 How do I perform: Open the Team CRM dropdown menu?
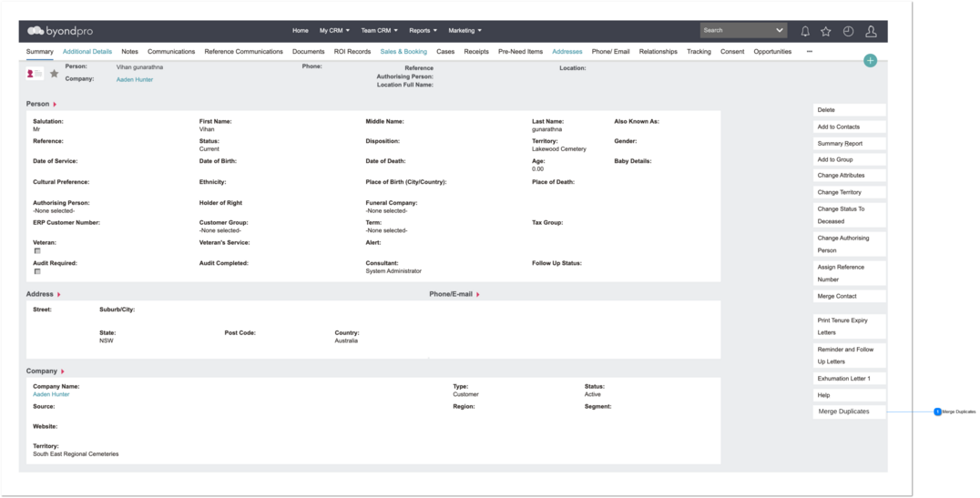379,31
